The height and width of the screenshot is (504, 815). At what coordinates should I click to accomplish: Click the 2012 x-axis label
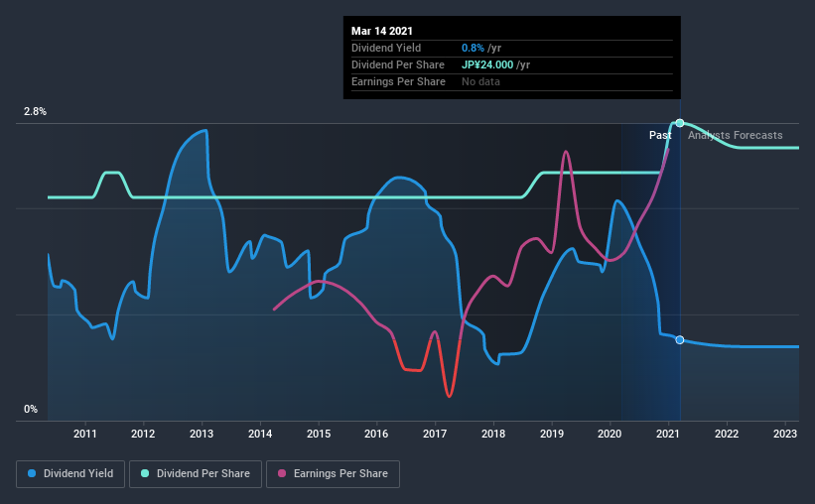coord(143,434)
